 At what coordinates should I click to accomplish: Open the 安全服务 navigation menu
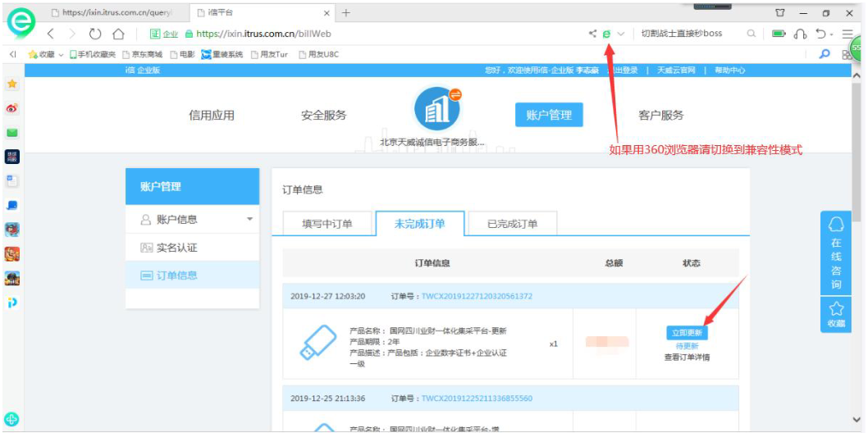pyautogui.click(x=323, y=116)
